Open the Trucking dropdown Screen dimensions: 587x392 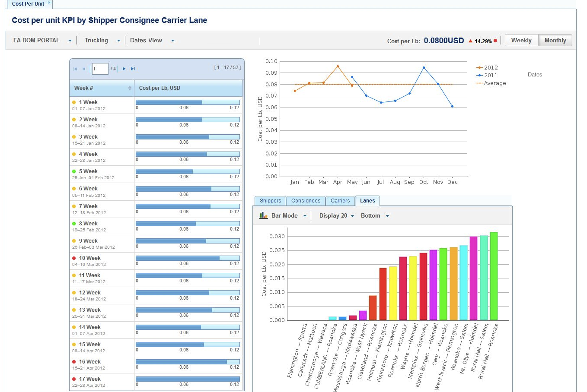pyautogui.click(x=102, y=41)
